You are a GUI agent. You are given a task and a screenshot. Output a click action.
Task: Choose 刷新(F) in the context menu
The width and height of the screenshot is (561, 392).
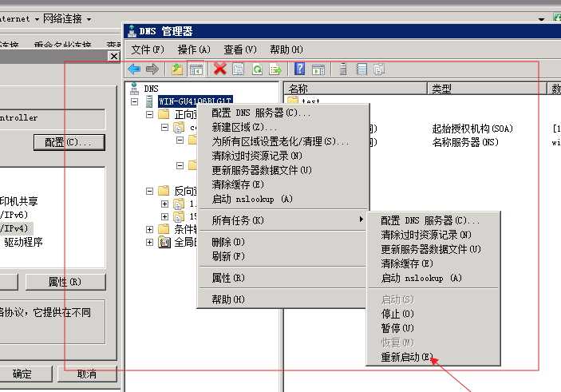pyautogui.click(x=282, y=256)
